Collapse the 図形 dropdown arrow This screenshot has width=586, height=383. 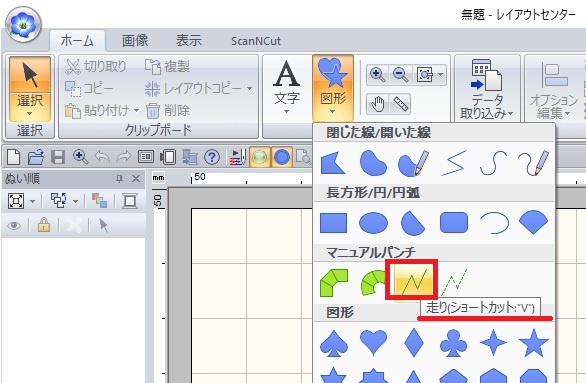click(332, 112)
